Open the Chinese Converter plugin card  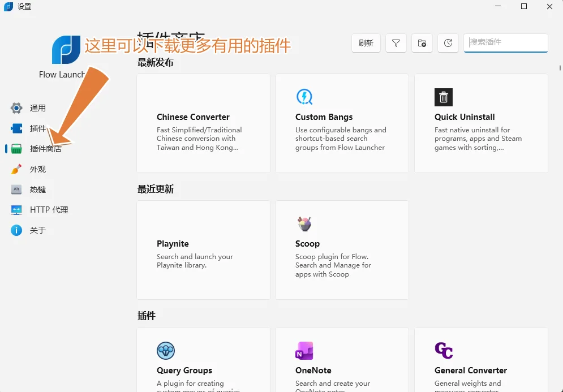[x=203, y=123]
